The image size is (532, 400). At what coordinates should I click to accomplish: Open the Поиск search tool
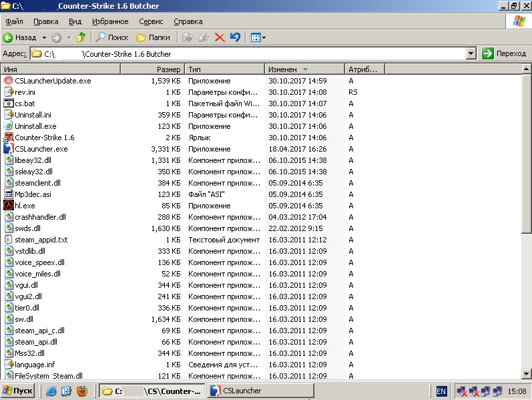coord(111,37)
